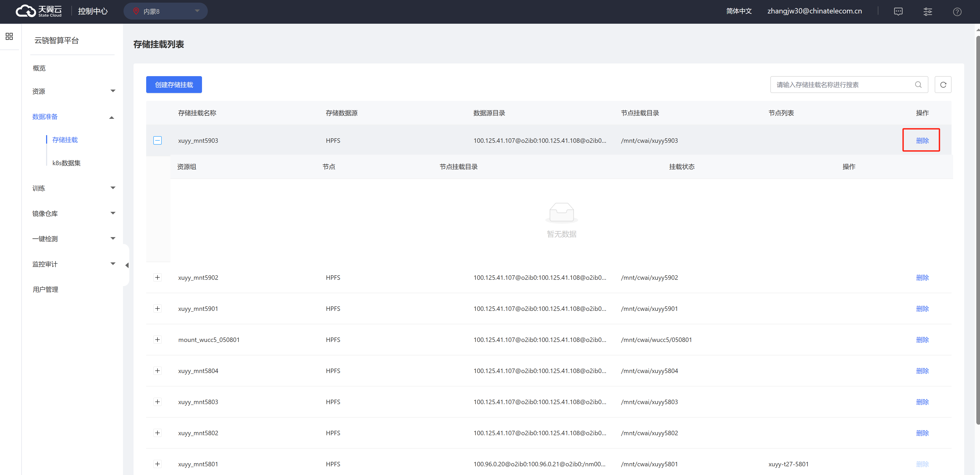Delete the xuyy_mnt5803 mount
Screen dimensions: 980x475
click(922, 401)
